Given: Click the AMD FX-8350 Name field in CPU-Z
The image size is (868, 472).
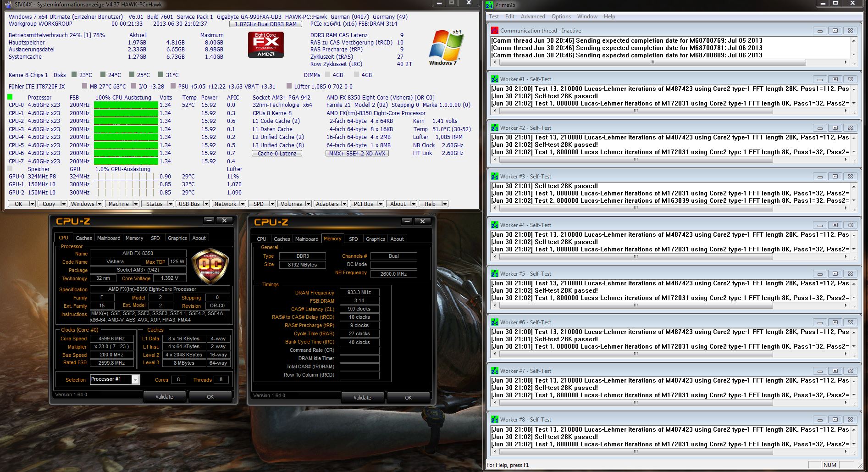Looking at the screenshot, I should point(138,253).
